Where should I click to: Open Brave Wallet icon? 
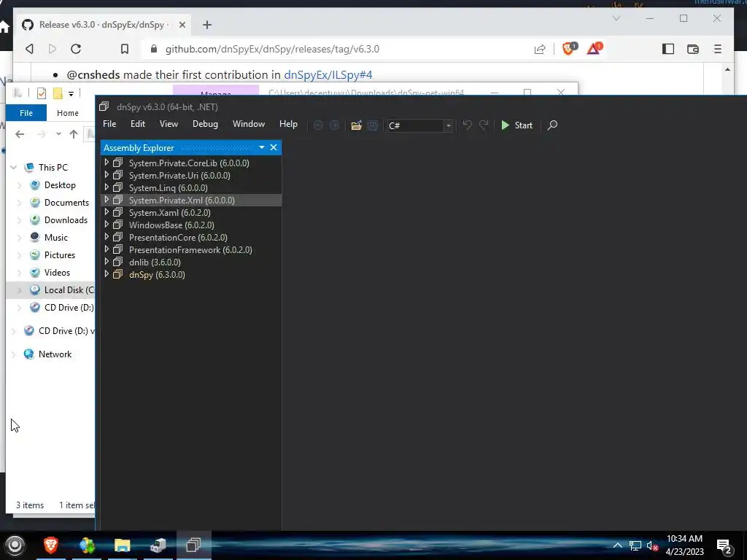pyautogui.click(x=693, y=49)
